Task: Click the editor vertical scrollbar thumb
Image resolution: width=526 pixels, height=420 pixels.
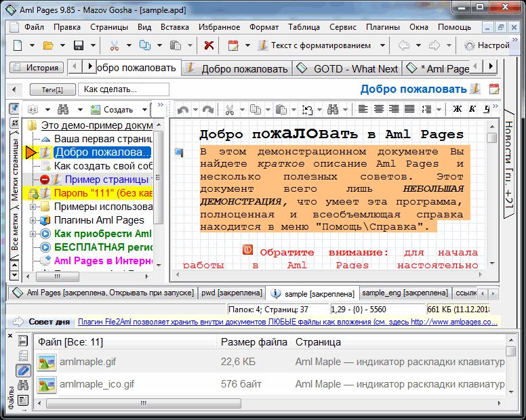Action: (x=492, y=138)
